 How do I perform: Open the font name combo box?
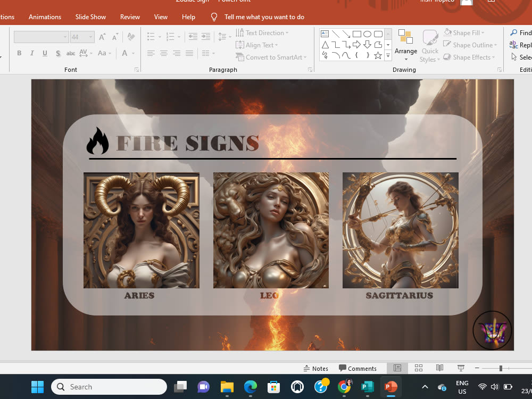(41, 37)
